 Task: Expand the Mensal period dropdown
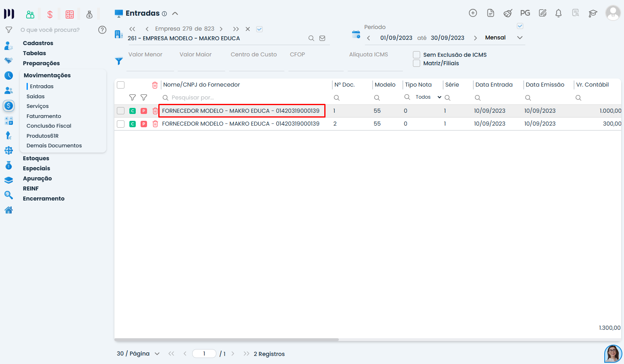pyautogui.click(x=520, y=38)
